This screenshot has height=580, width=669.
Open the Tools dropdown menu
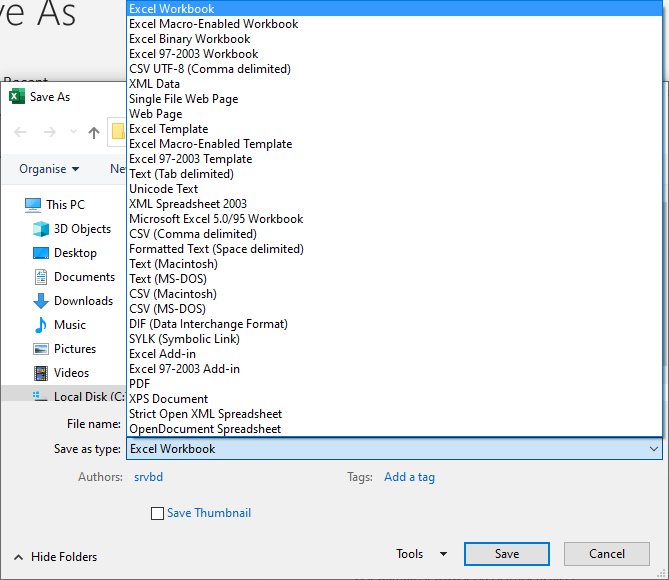(422, 554)
